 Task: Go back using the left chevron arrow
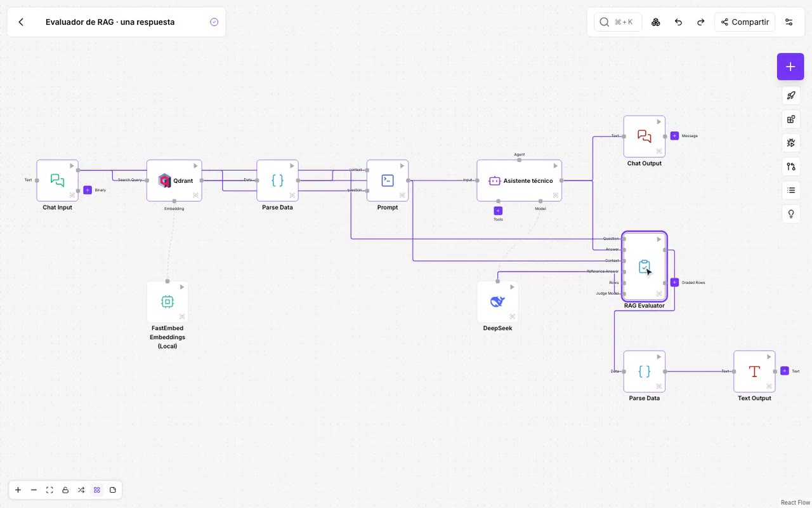(21, 22)
